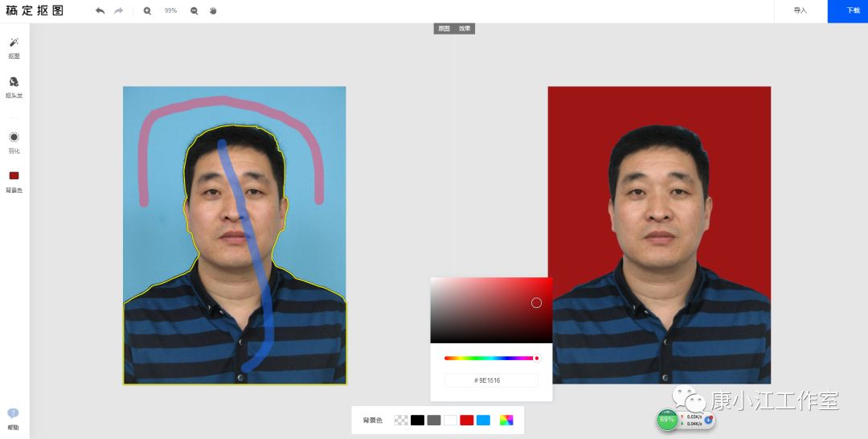
Task: Open the 背景色 panel in left sidebar
Action: (x=14, y=180)
